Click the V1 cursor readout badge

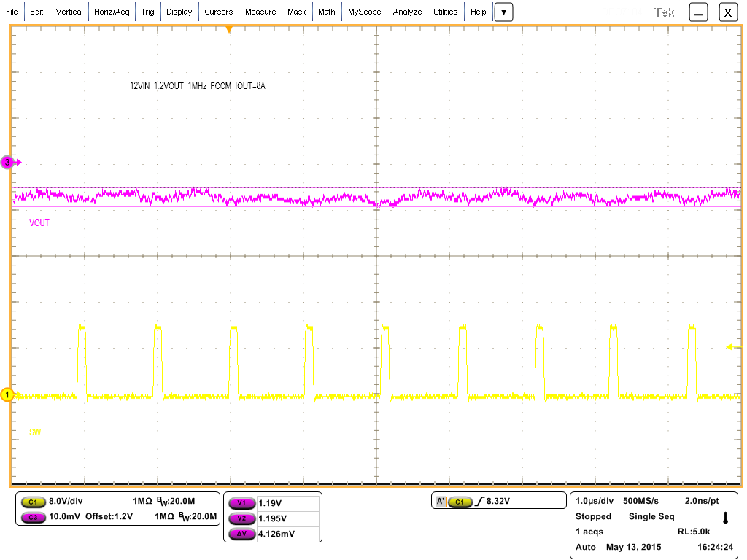(x=243, y=503)
